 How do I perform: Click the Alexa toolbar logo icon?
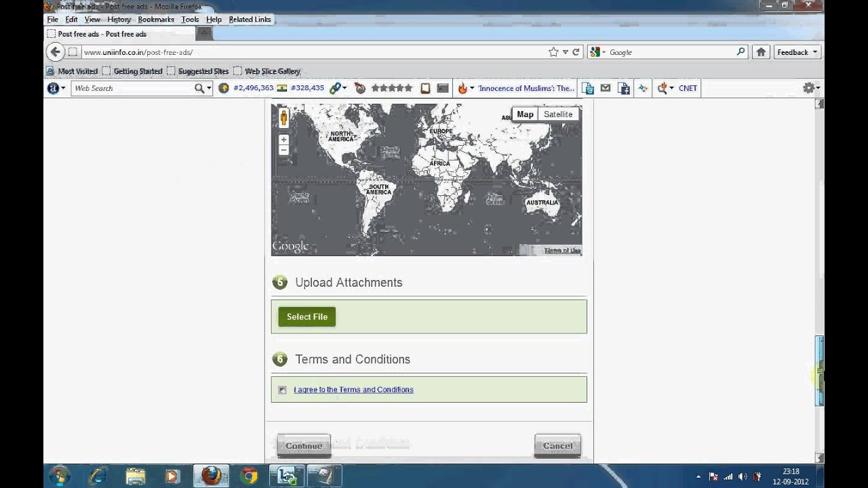tap(53, 88)
